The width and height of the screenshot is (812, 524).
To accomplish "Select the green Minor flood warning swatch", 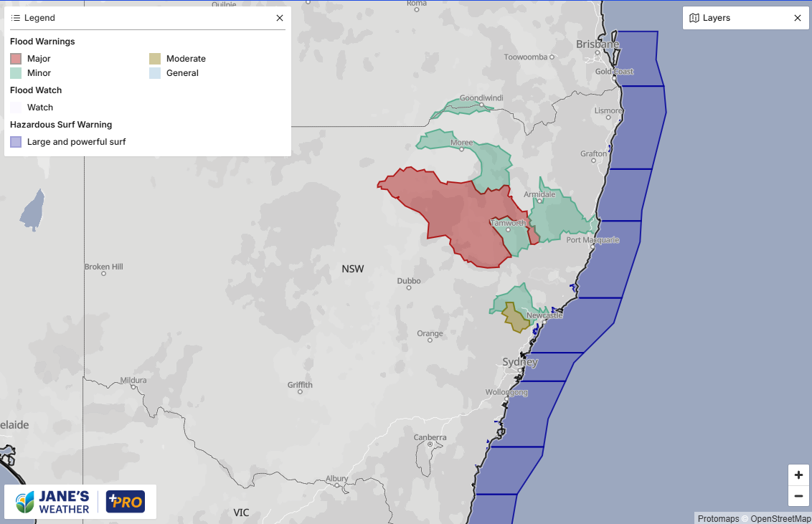I will [x=15, y=72].
